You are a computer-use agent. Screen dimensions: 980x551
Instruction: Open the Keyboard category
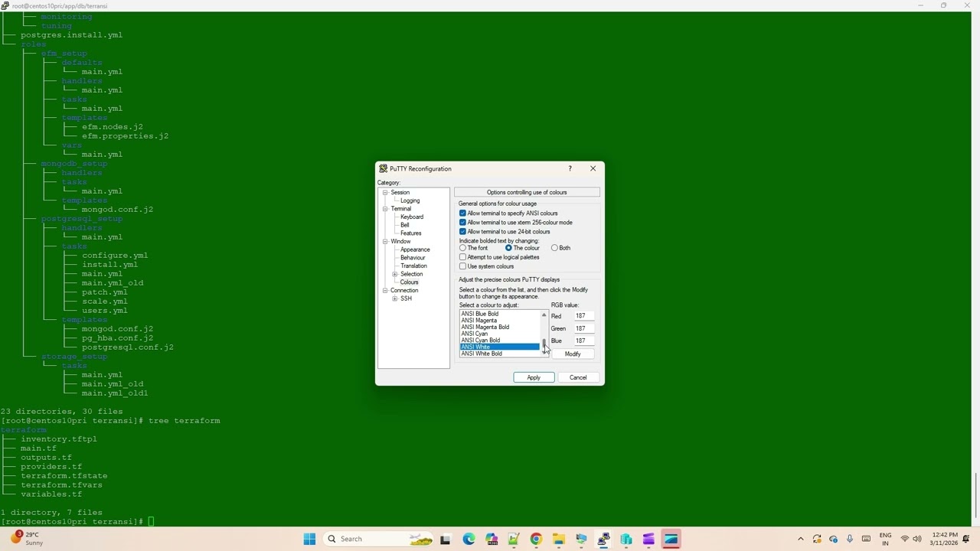pyautogui.click(x=412, y=217)
